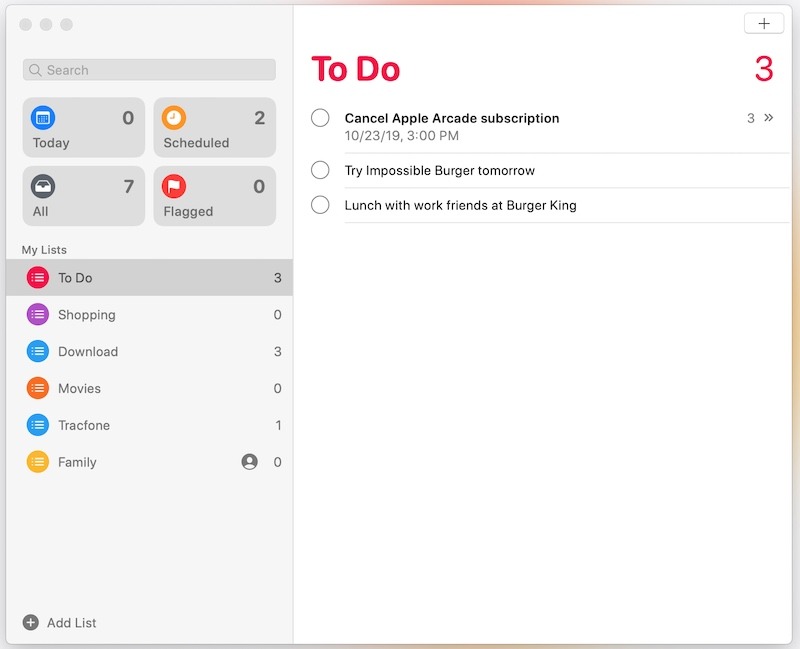The image size is (800, 649).
Task: Click the blue Download list icon
Action: 36,351
